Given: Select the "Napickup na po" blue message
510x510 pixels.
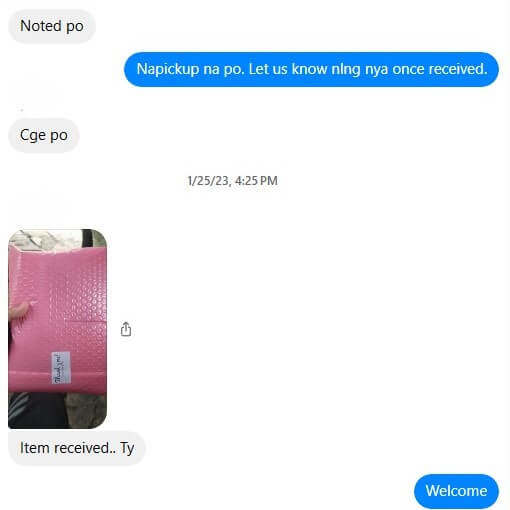Looking at the screenshot, I should pos(311,69).
